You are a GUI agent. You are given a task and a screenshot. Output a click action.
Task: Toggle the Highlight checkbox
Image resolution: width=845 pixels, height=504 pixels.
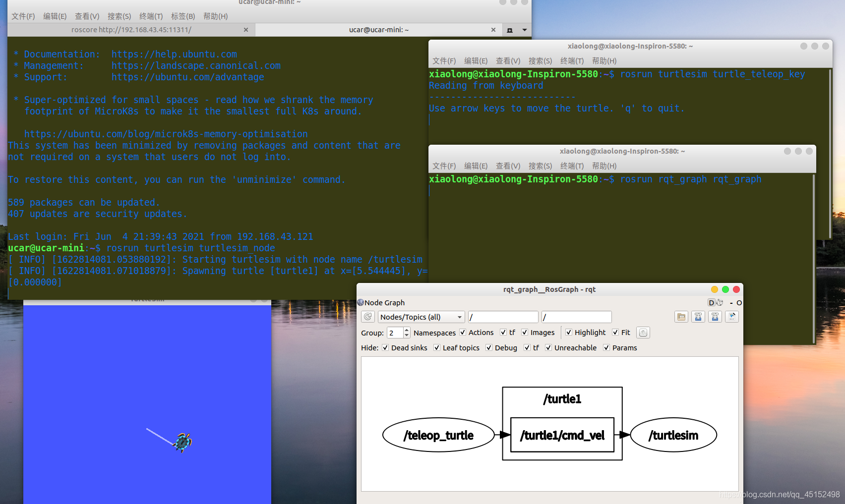pyautogui.click(x=569, y=333)
